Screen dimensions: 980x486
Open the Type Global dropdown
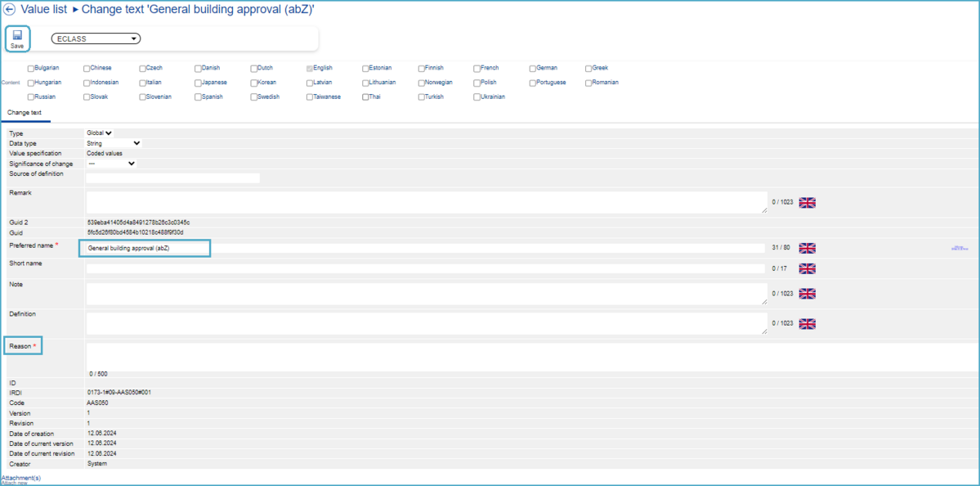click(x=99, y=133)
